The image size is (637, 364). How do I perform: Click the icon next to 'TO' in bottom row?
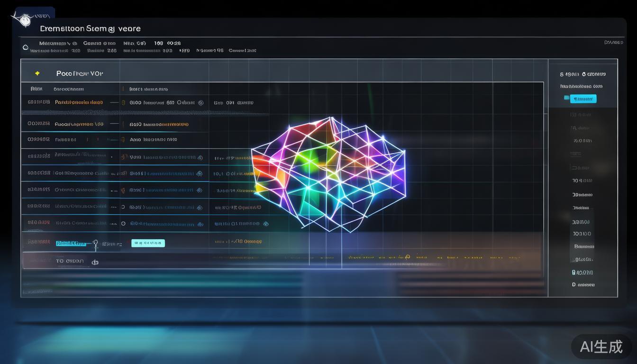pos(95,262)
